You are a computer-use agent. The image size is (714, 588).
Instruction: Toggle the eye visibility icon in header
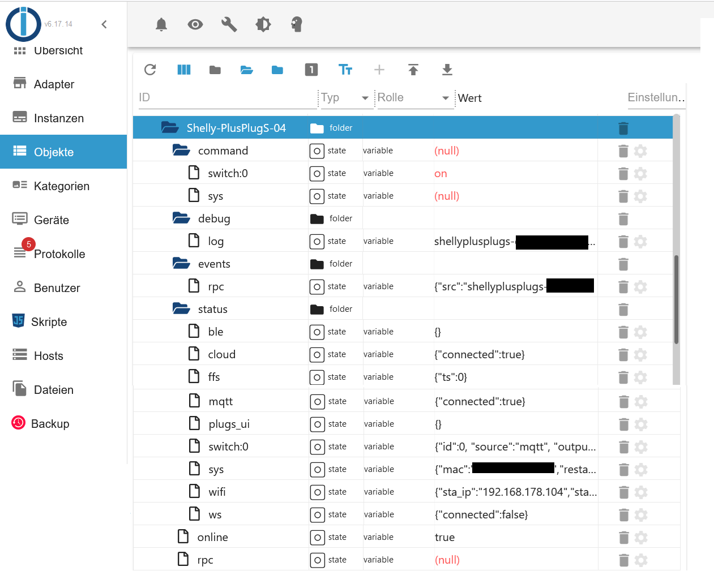point(195,24)
